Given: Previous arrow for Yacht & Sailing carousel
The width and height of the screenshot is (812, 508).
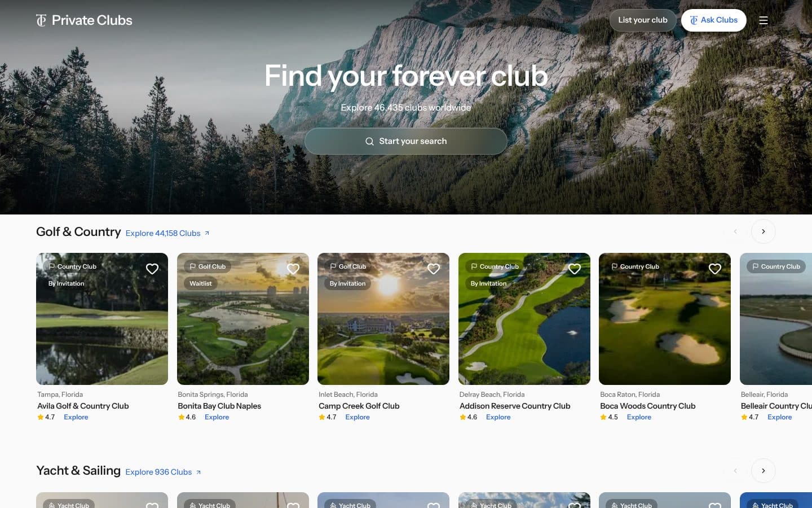Looking at the screenshot, I should [x=735, y=471].
